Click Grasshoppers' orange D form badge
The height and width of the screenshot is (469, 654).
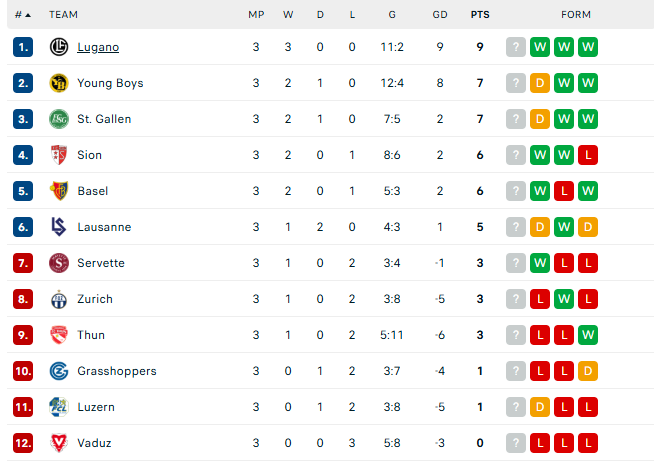(588, 371)
